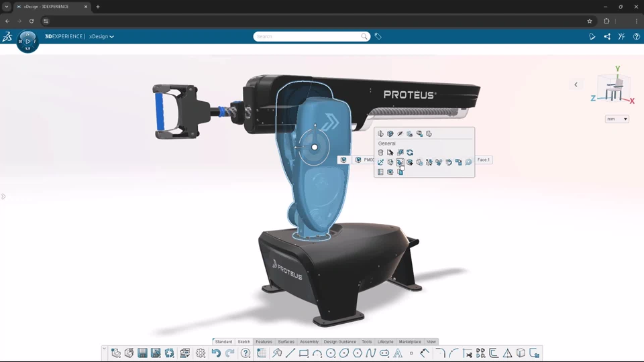Open the Help question mark tool
Viewport: 644px width, 362px height.
(x=246, y=353)
